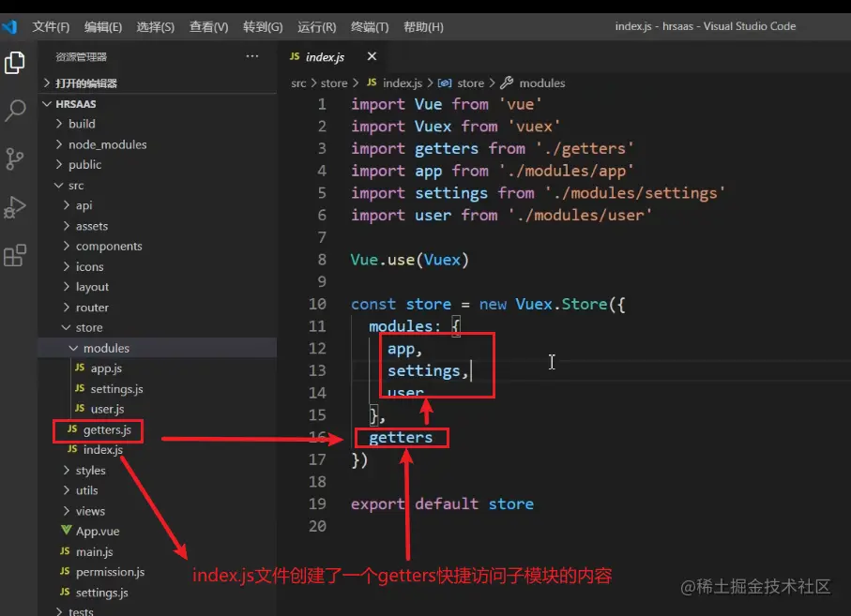
Task: Open src-level settings.js below permission.js
Action: pyautogui.click(x=158, y=593)
